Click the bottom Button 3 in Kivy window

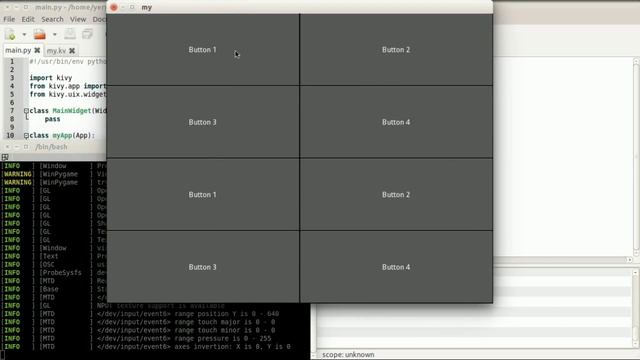203,267
